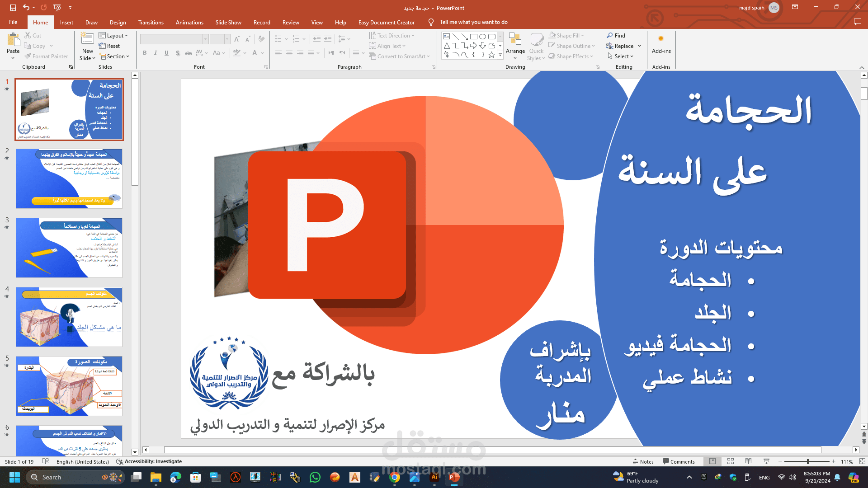Viewport: 868px width, 488px height.
Task: Open the Arrange menu
Action: (515, 45)
